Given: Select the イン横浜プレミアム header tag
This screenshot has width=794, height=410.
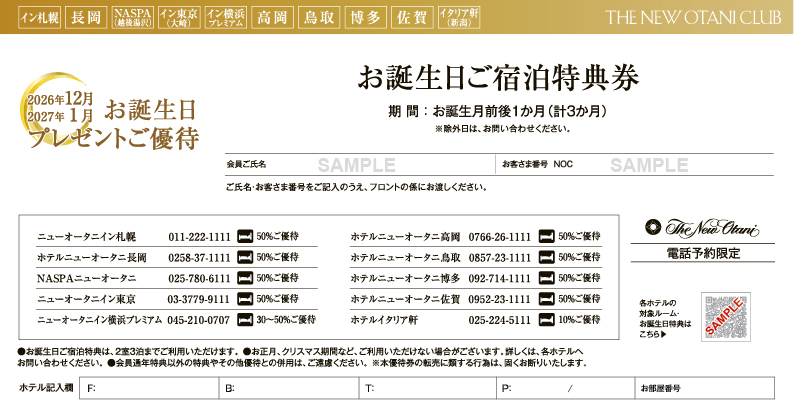Looking at the screenshot, I should pyautogui.click(x=226, y=18).
